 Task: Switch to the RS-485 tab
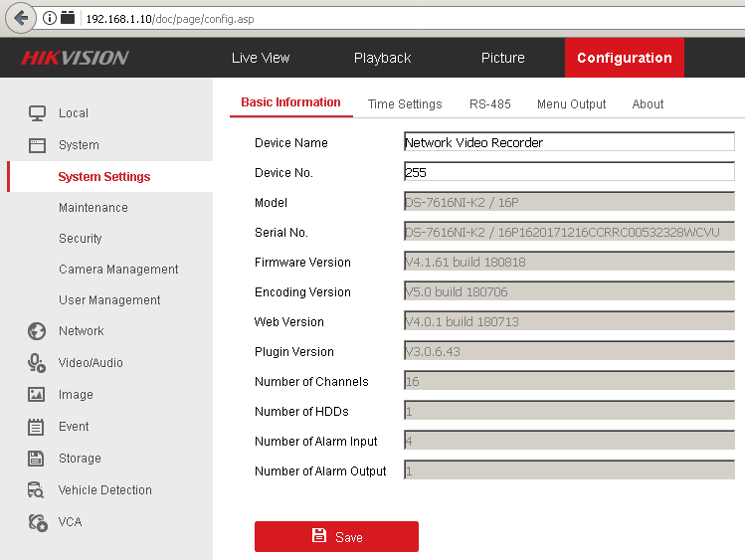click(x=489, y=104)
